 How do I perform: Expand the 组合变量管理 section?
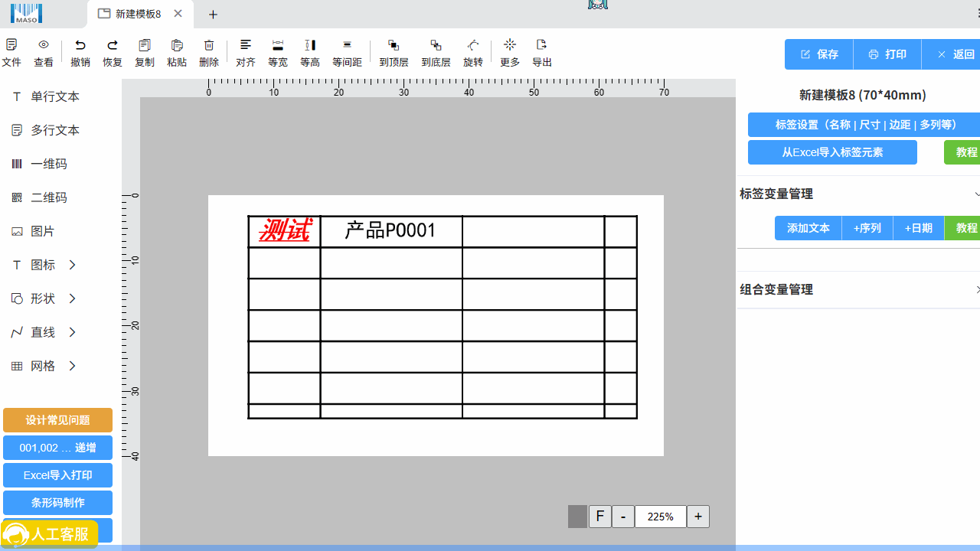click(x=977, y=289)
